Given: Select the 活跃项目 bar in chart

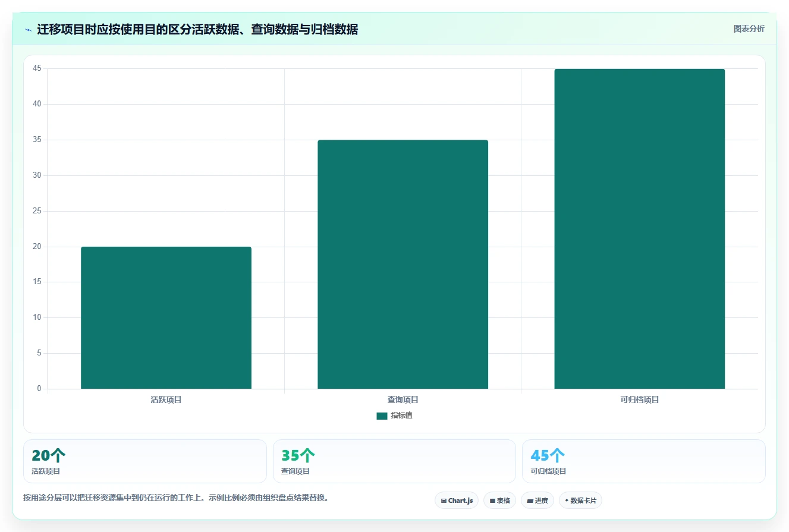Looking at the screenshot, I should click(x=166, y=317).
